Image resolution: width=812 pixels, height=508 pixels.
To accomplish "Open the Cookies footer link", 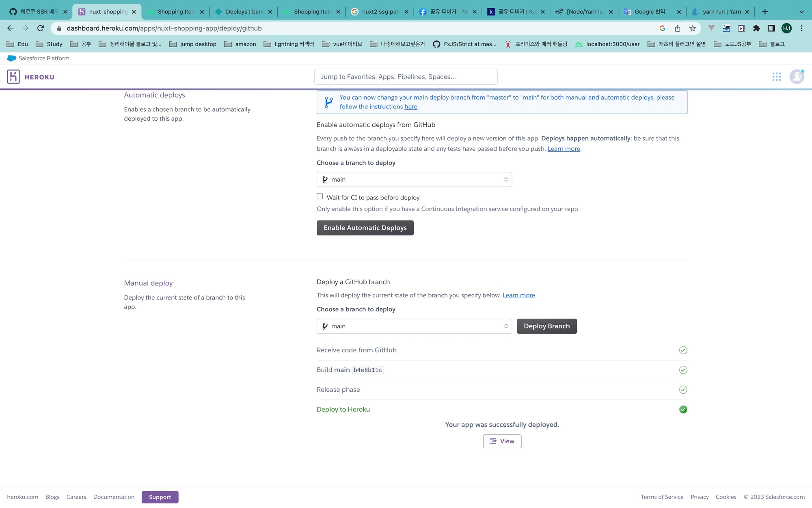I will (x=726, y=497).
